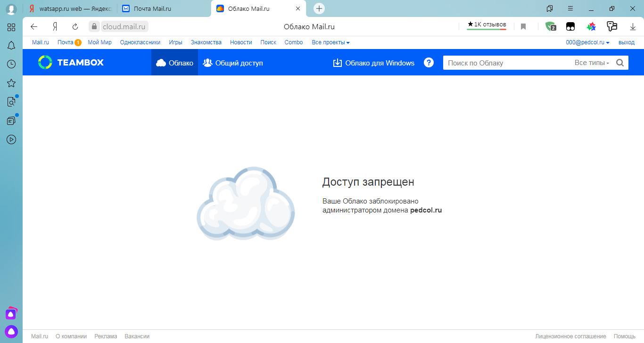Switch to the Почта Mail.ru tab
This screenshot has height=343, width=644.
coord(152,8)
